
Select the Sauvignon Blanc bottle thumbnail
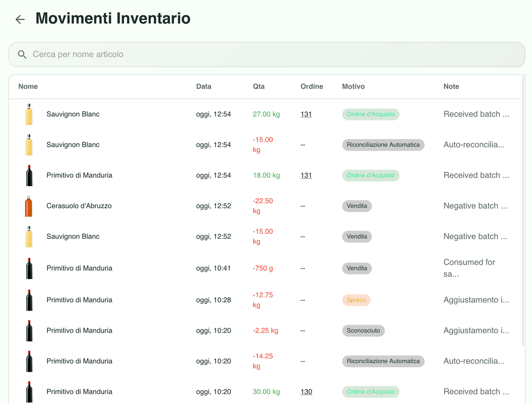(x=29, y=114)
